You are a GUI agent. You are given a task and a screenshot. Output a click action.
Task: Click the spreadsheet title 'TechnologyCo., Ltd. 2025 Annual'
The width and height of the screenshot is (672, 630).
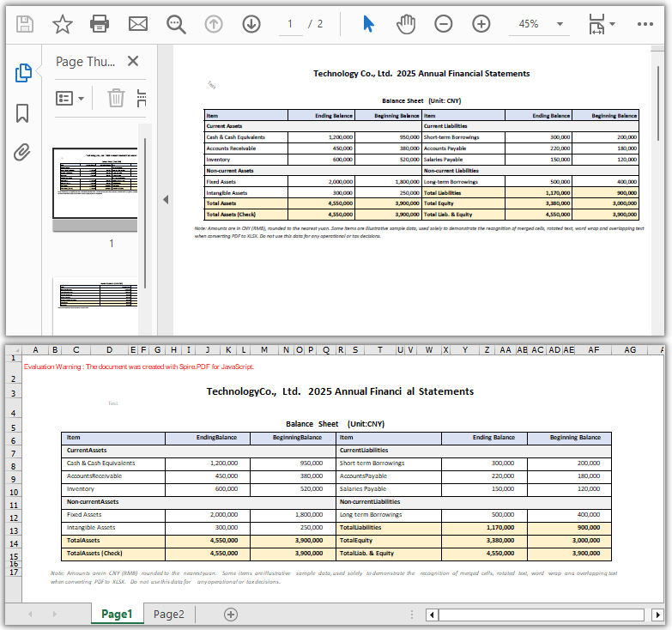(340, 391)
